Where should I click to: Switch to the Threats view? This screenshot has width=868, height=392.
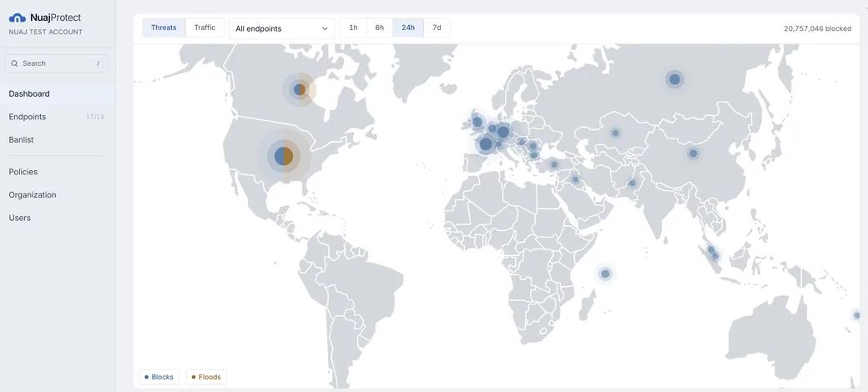pyautogui.click(x=164, y=28)
